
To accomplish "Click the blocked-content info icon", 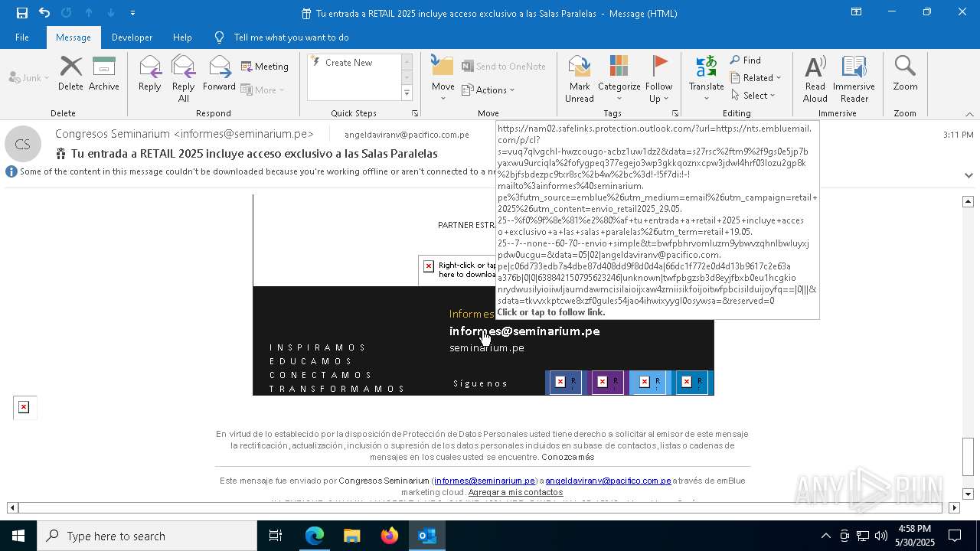I will [11, 171].
